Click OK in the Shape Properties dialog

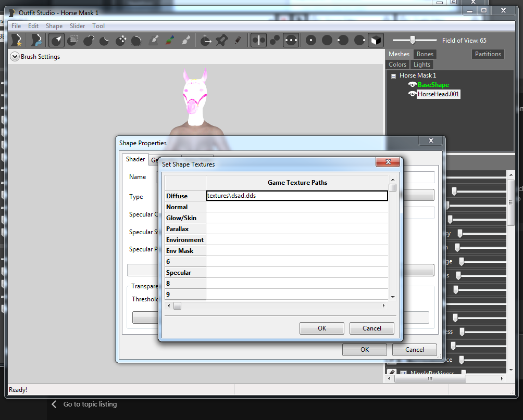click(x=365, y=350)
